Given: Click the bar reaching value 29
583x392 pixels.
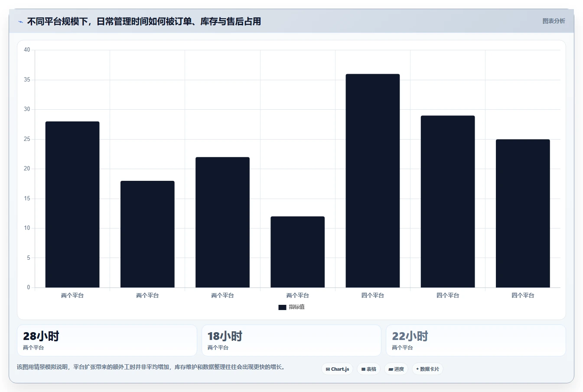Looking at the screenshot, I should pos(448,202).
